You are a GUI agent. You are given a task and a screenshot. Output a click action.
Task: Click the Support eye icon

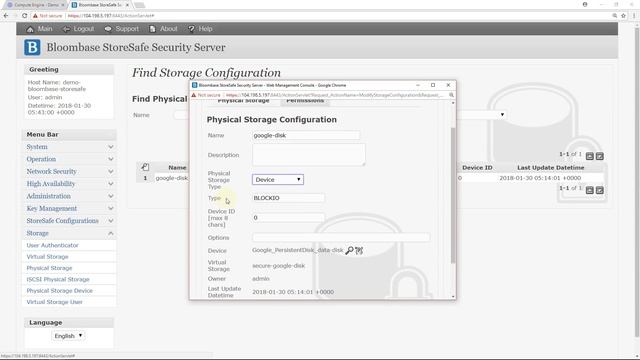[x=108, y=29]
